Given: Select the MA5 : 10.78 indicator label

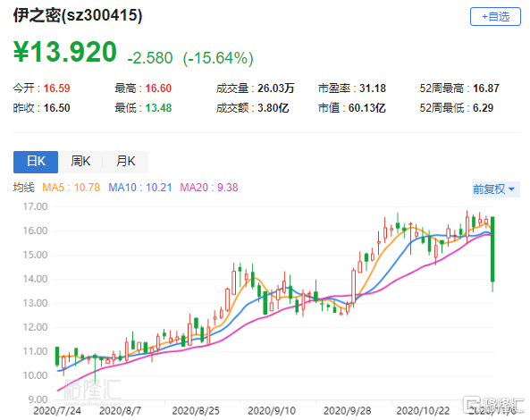Looking at the screenshot, I should coord(71,187).
